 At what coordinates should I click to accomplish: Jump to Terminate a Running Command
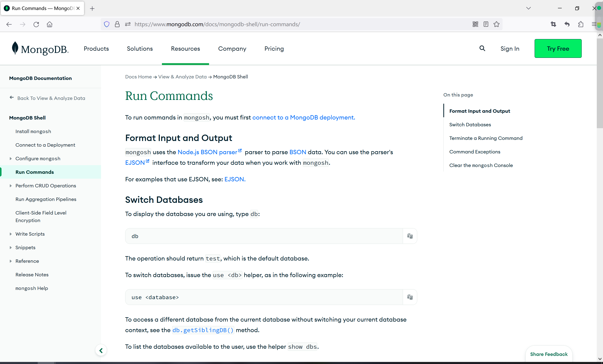[486, 138]
